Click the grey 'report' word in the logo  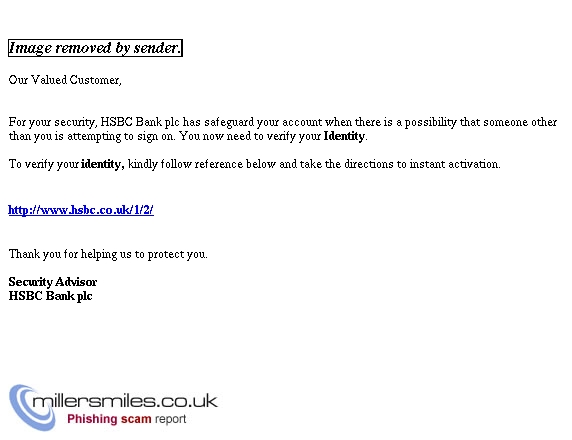coord(170,419)
